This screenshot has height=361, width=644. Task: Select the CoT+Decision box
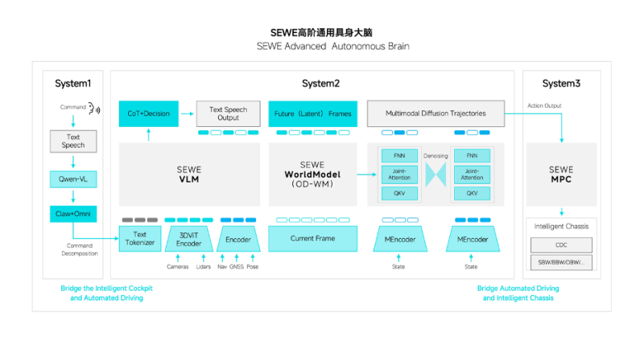[x=149, y=113]
